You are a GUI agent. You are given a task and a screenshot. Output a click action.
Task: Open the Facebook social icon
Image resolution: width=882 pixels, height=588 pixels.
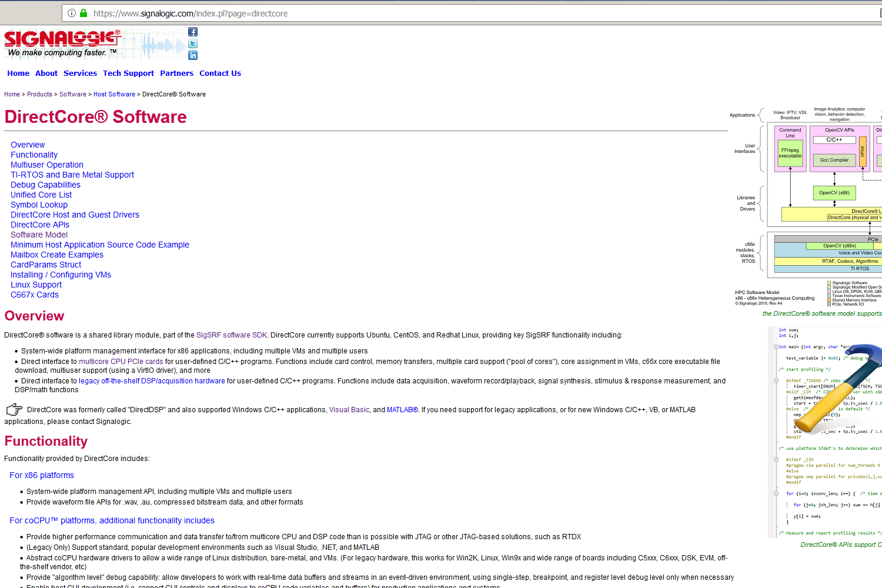pos(193,32)
